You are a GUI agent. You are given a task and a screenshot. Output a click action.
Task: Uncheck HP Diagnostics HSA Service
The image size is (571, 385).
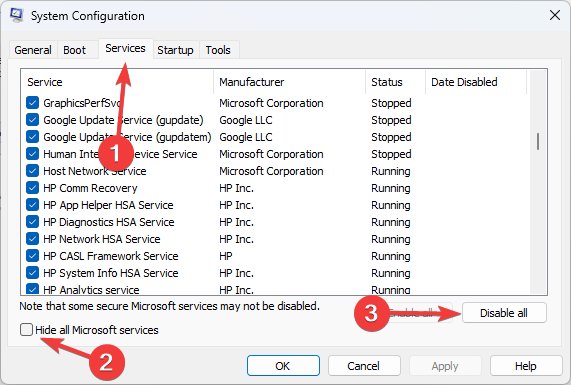click(x=32, y=222)
